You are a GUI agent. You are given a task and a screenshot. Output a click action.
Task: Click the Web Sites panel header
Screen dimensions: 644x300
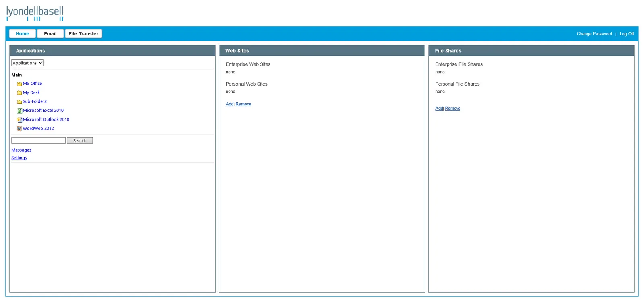[x=322, y=51]
